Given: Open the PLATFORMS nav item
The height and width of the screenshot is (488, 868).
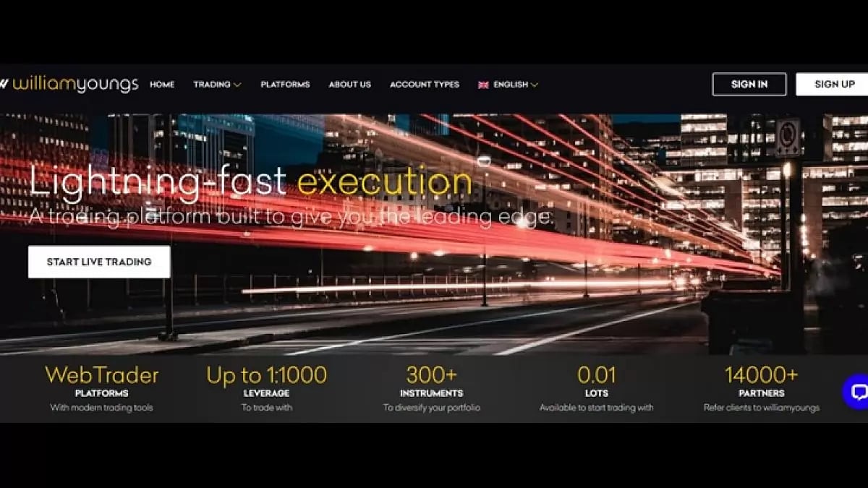Looking at the screenshot, I should (x=285, y=85).
